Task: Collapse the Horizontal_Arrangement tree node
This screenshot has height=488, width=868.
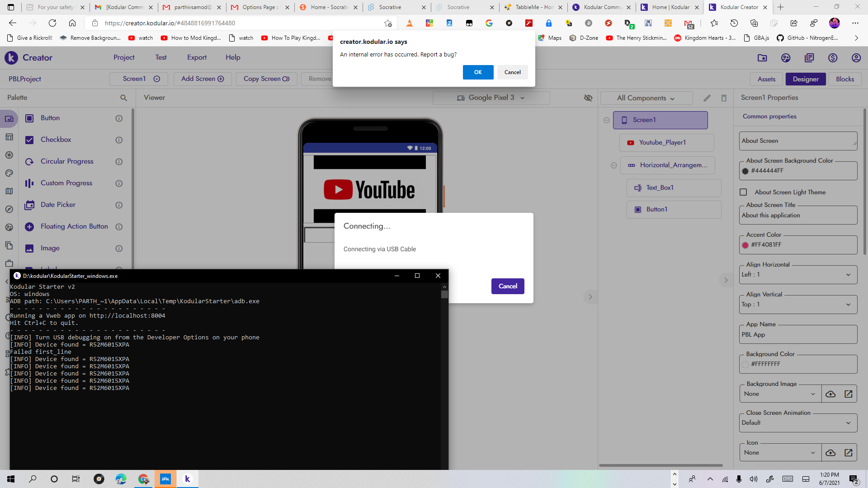Action: pyautogui.click(x=614, y=165)
